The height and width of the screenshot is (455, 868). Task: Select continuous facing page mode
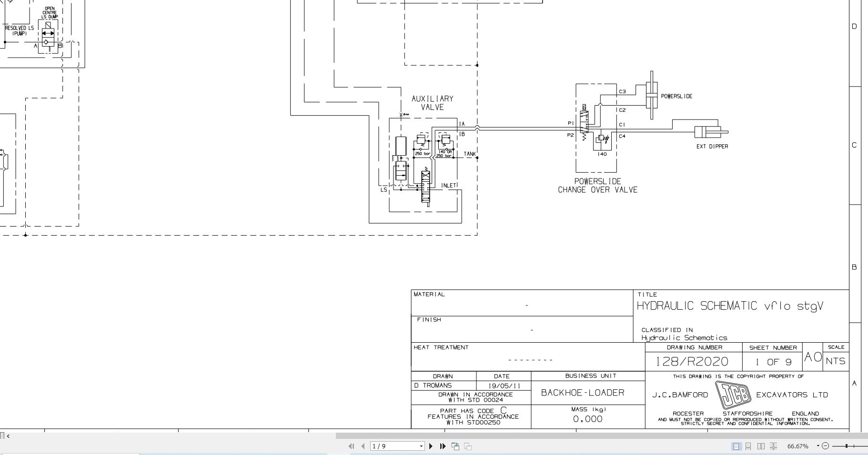773,446
